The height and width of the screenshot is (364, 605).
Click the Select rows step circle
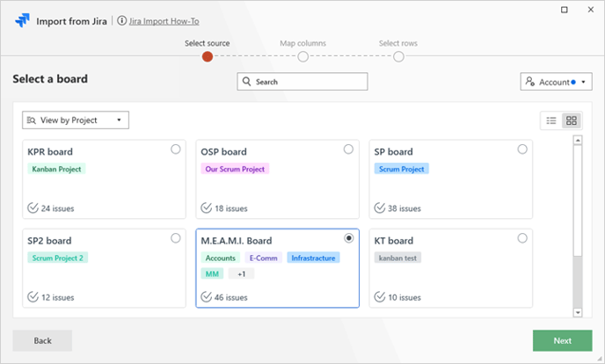pos(398,56)
